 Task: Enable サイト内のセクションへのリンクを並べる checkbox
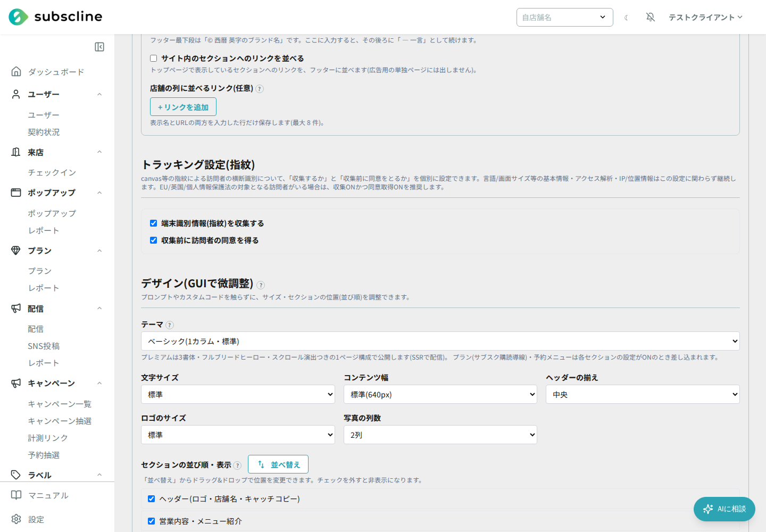pos(154,59)
